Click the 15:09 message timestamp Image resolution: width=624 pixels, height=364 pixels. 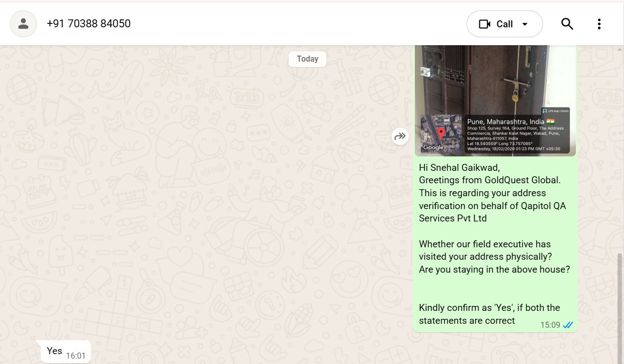[550, 325]
